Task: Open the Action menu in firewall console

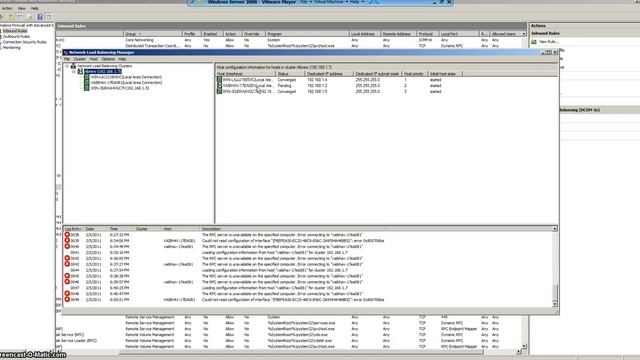Action: pyautogui.click(x=7, y=8)
